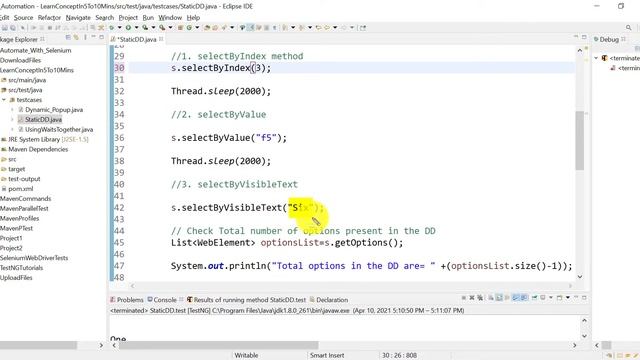Click the Next Annotation icon
The height and width of the screenshot is (360, 640).
284,28
